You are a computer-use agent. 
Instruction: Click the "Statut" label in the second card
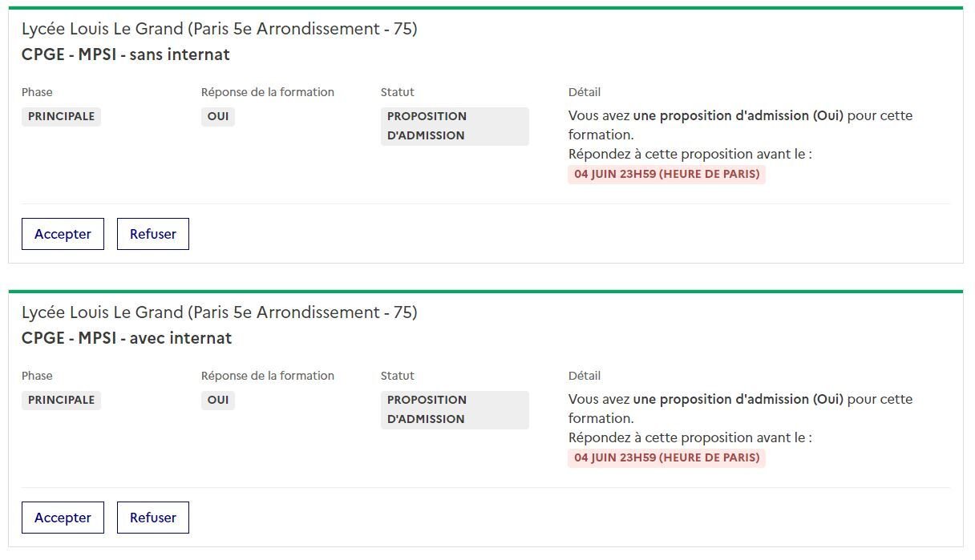click(x=397, y=376)
